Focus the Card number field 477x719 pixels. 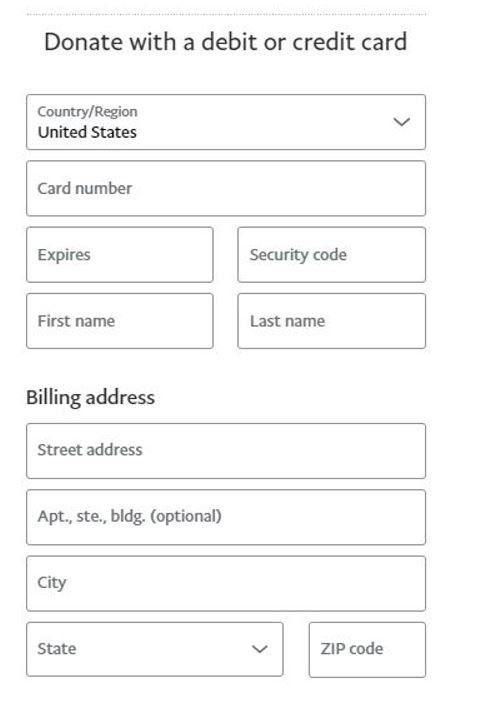click(226, 188)
